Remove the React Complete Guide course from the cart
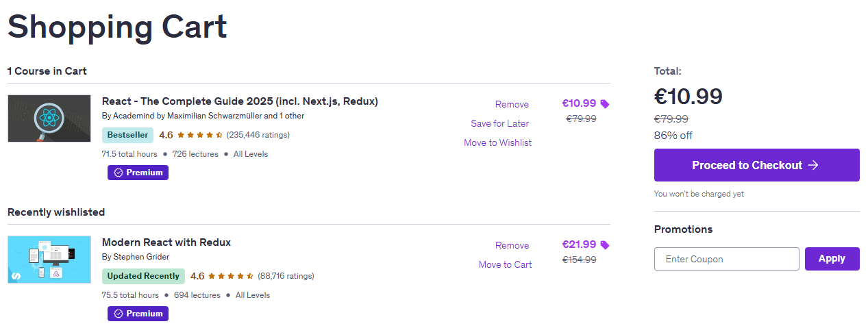 pos(512,105)
